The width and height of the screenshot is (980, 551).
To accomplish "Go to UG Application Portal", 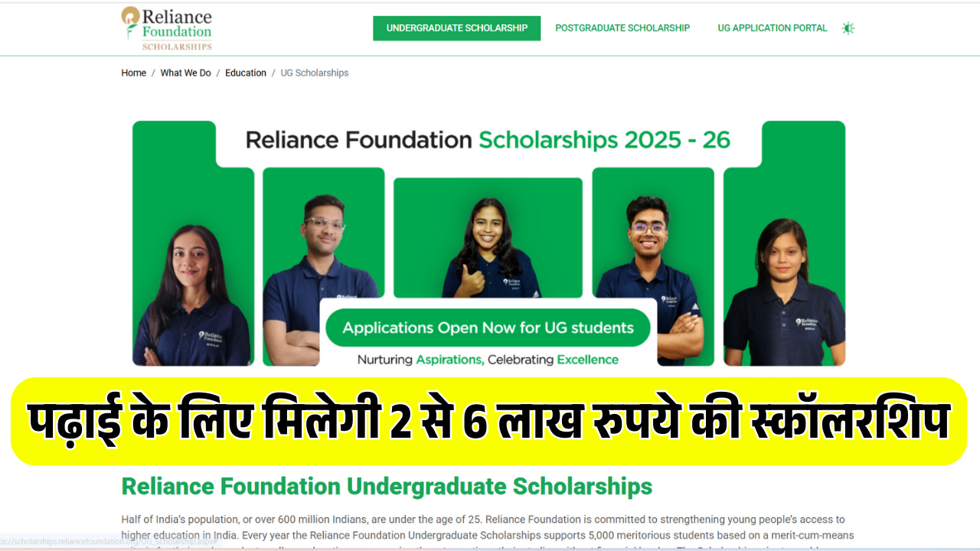I will 773,28.
